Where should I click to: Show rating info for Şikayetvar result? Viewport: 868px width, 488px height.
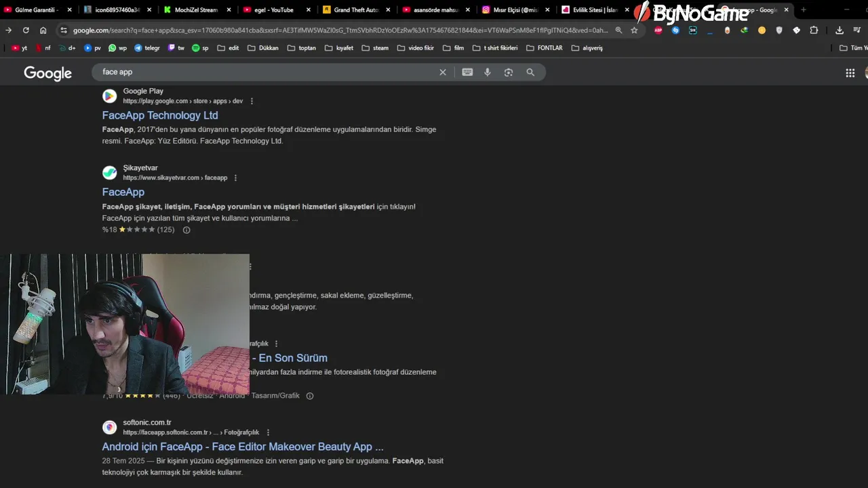(x=186, y=230)
